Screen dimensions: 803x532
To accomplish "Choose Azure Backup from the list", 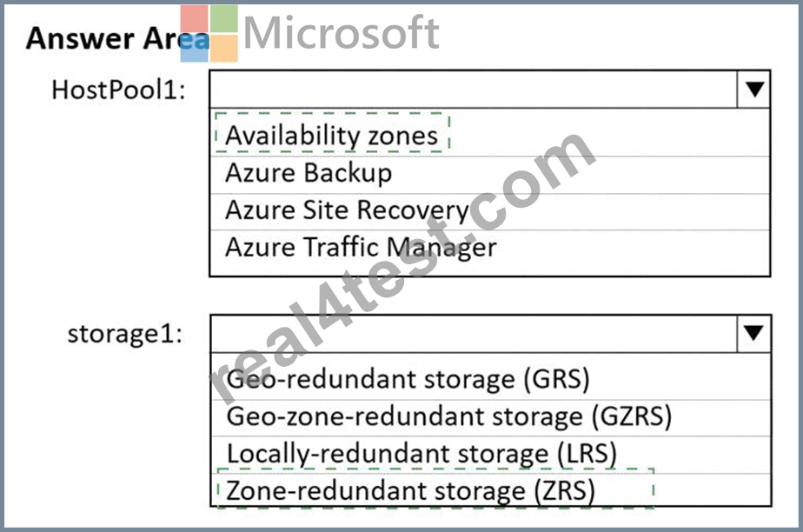I will (490, 174).
